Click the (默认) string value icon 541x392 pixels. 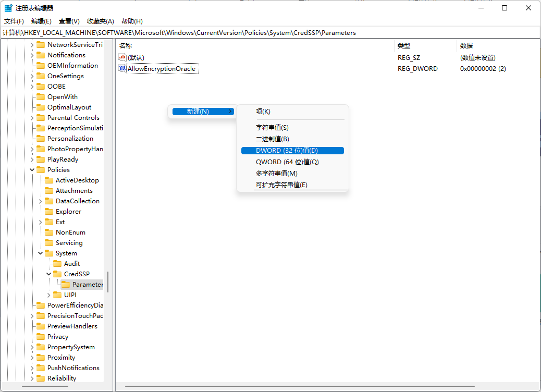tap(122, 57)
